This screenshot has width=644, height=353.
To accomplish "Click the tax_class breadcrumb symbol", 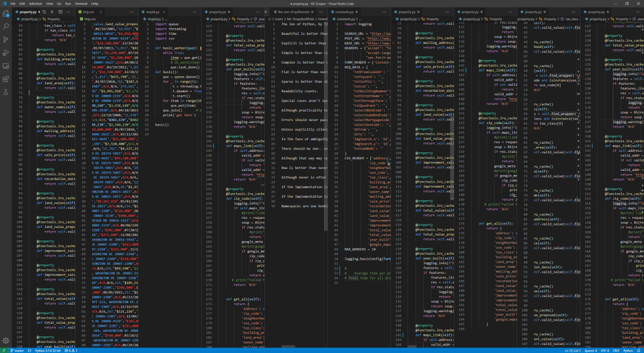I will tap(570, 19).
